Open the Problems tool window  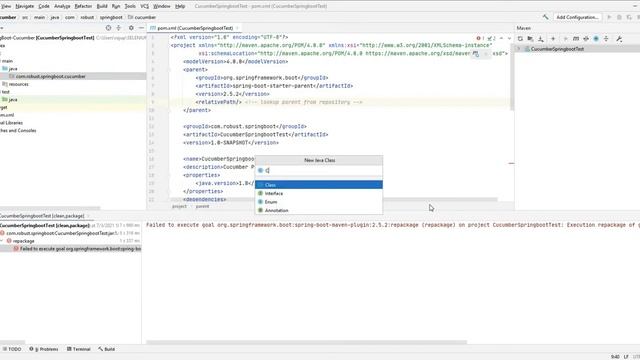click(x=44, y=349)
